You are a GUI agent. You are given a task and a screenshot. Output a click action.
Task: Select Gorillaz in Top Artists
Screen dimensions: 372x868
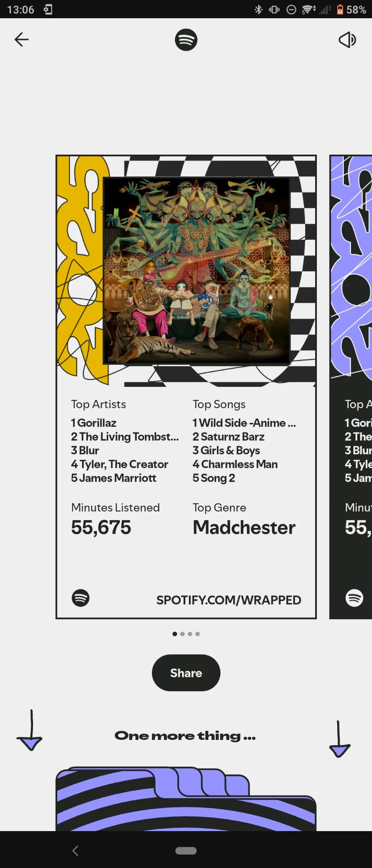click(94, 423)
